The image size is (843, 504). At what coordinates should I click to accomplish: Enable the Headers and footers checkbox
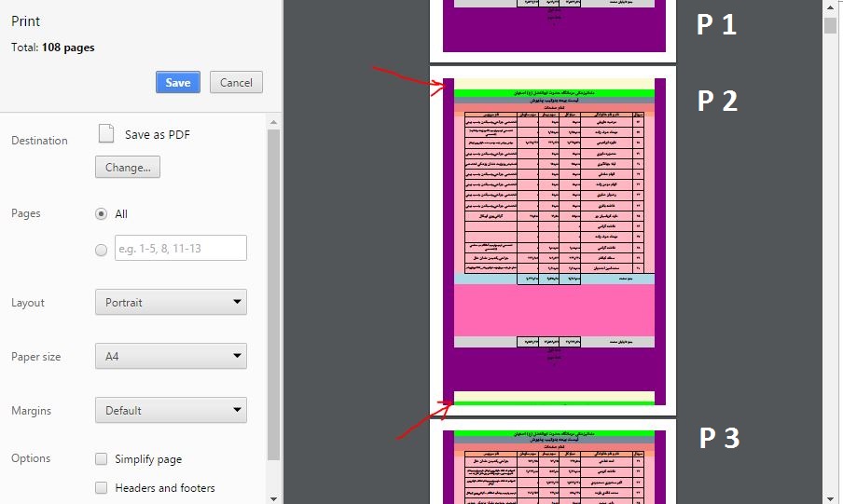(x=101, y=487)
